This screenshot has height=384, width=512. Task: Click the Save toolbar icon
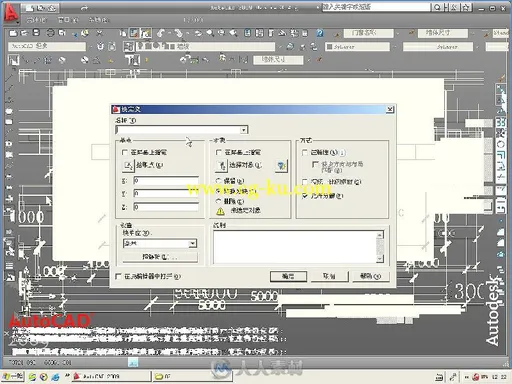coord(36,32)
